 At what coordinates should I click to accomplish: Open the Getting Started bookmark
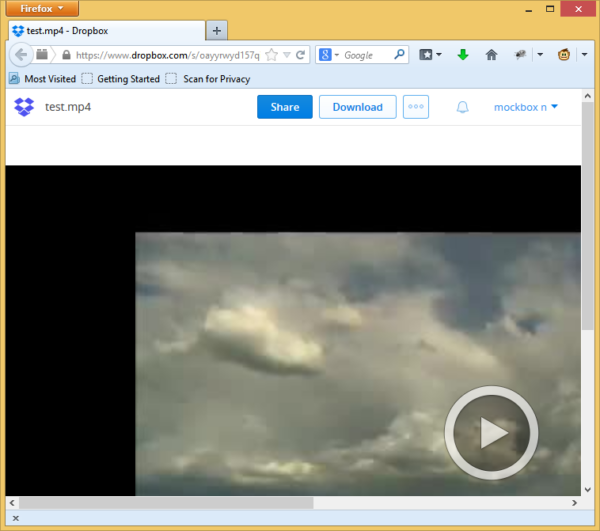point(121,79)
